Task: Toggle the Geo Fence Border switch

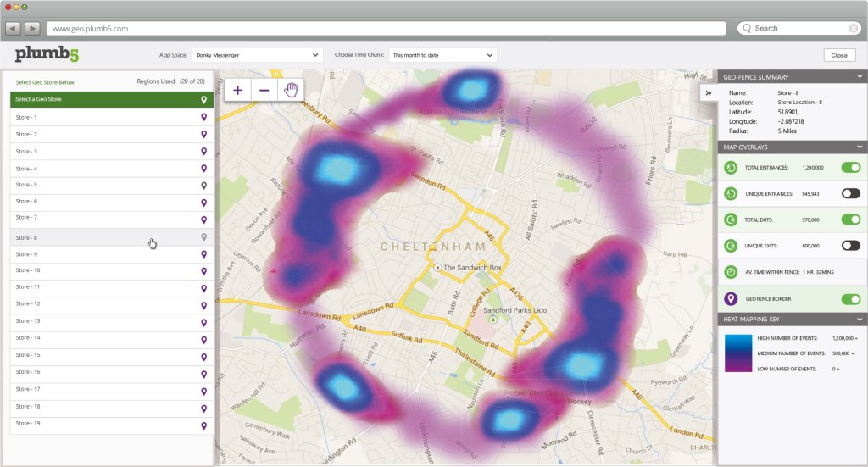Action: click(x=851, y=299)
